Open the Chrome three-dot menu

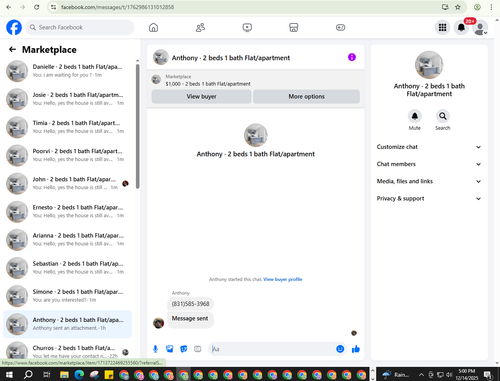pyautogui.click(x=491, y=7)
